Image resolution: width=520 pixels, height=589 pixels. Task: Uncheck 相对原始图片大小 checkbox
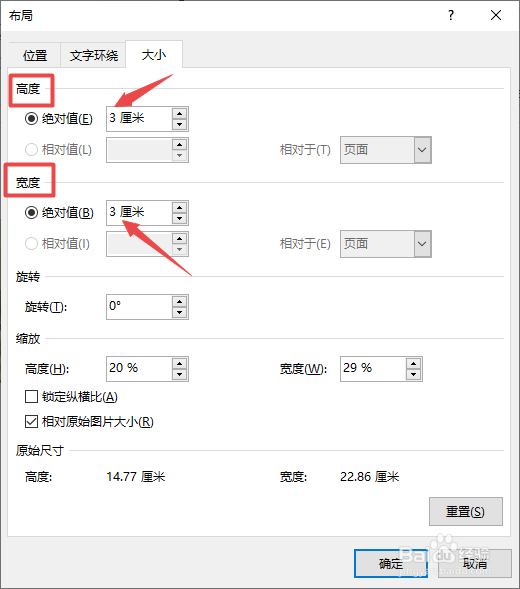[31, 421]
